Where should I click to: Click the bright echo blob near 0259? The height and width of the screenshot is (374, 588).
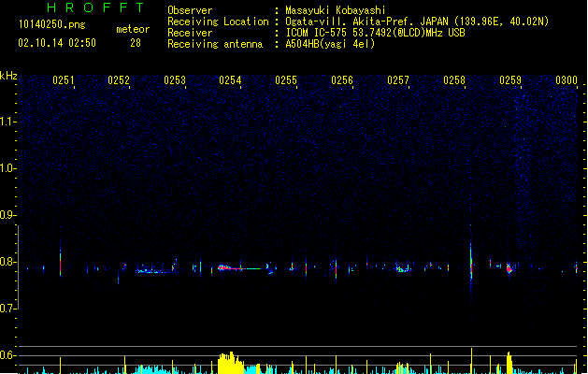509,268
